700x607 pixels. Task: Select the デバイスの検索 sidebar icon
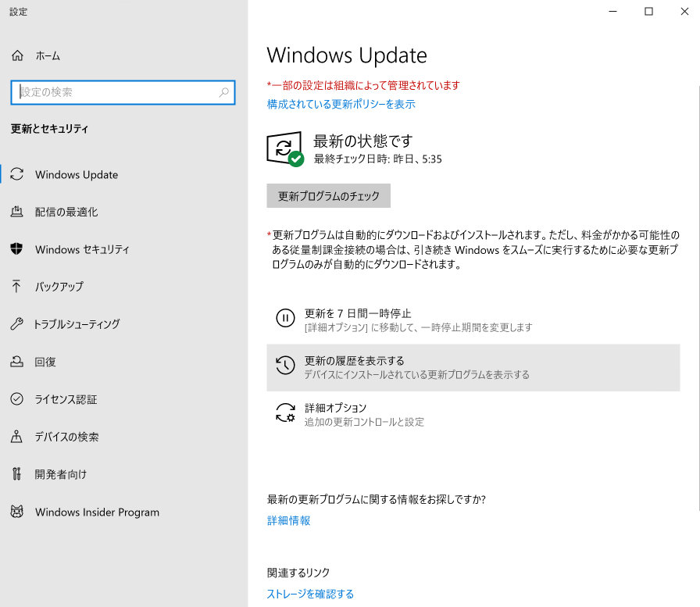16,437
